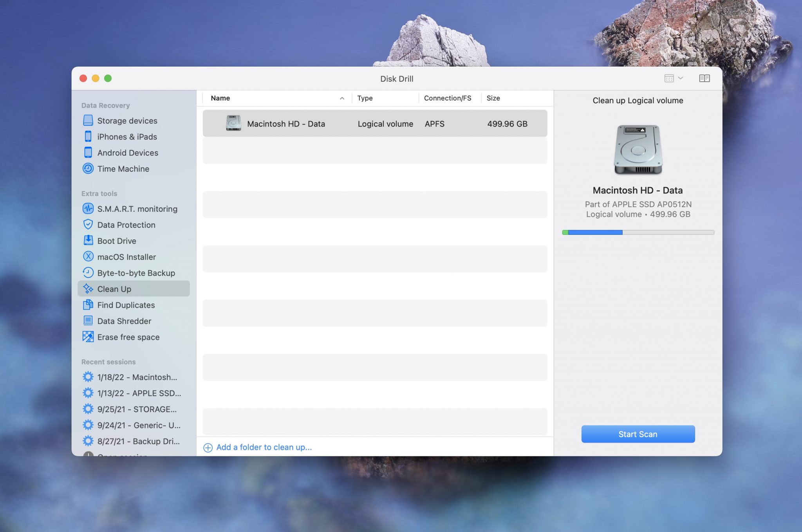Click Start Scan button
This screenshot has height=532, width=802.
tap(638, 433)
